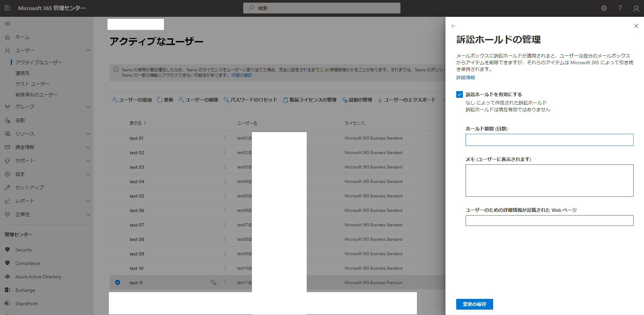Expand the リソース navigation section
This screenshot has width=644, height=315.
pyautogui.click(x=88, y=134)
